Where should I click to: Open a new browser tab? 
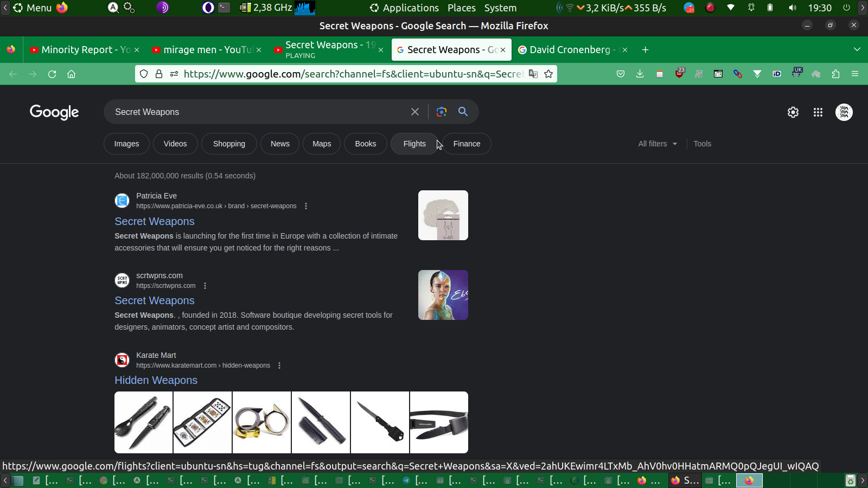pos(645,50)
